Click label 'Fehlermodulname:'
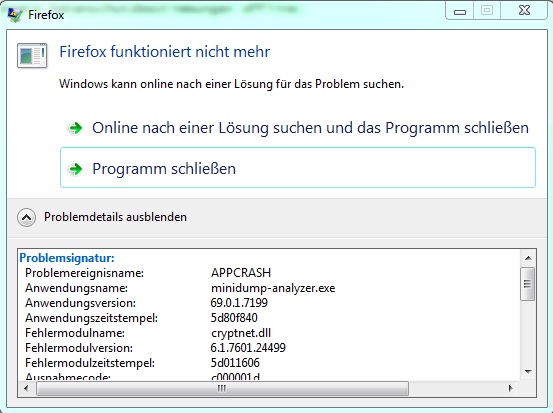This screenshot has height=413, width=553. tap(75, 333)
